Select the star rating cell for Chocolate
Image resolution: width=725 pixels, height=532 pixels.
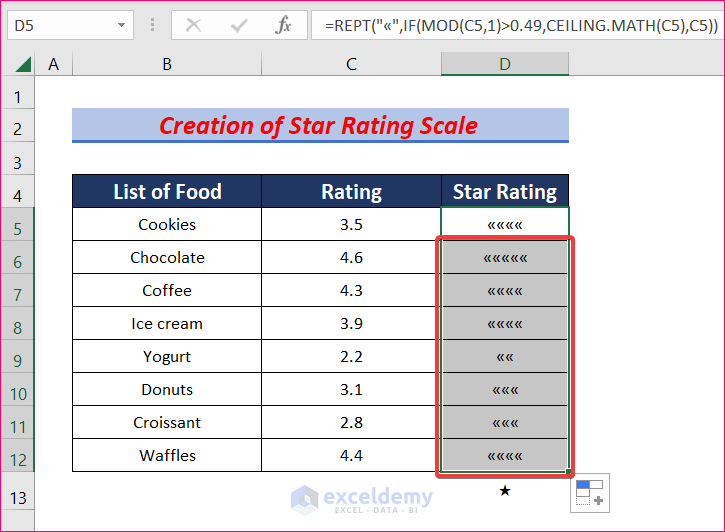(505, 257)
